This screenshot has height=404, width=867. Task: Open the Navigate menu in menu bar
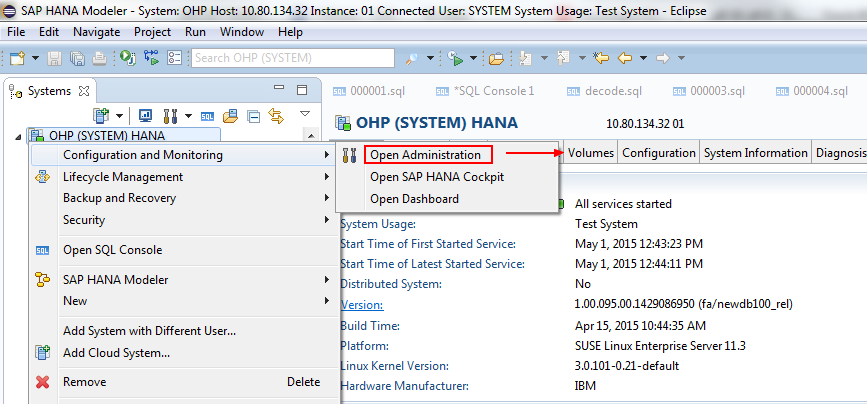(x=96, y=32)
